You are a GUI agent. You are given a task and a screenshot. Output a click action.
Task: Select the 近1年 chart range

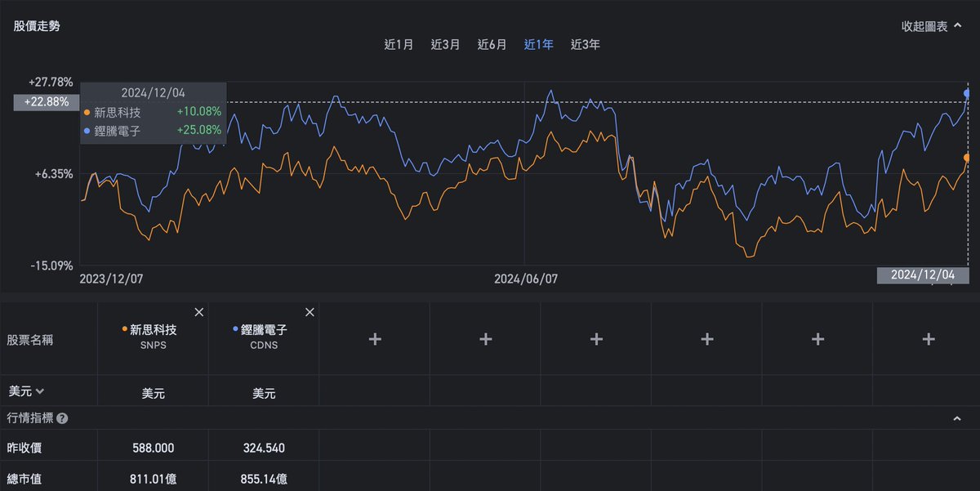click(x=538, y=45)
